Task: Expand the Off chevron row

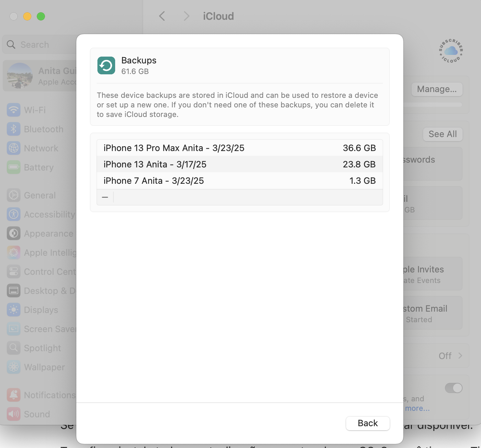Action: tap(460, 356)
